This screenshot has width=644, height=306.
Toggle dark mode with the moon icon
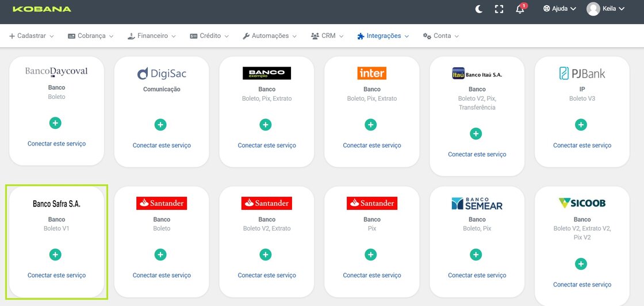point(479,9)
